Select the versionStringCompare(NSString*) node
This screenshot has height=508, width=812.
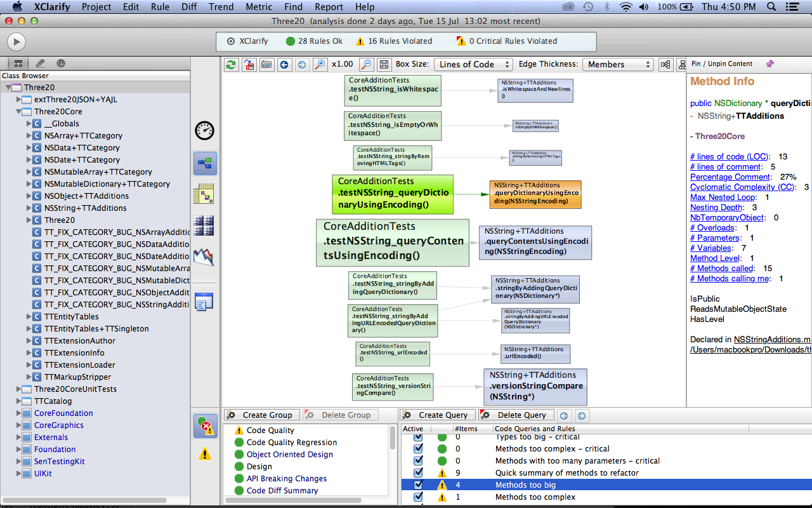pyautogui.click(x=535, y=387)
